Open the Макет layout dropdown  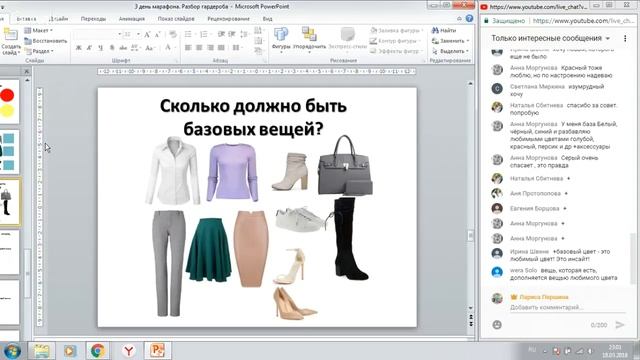coord(39,31)
